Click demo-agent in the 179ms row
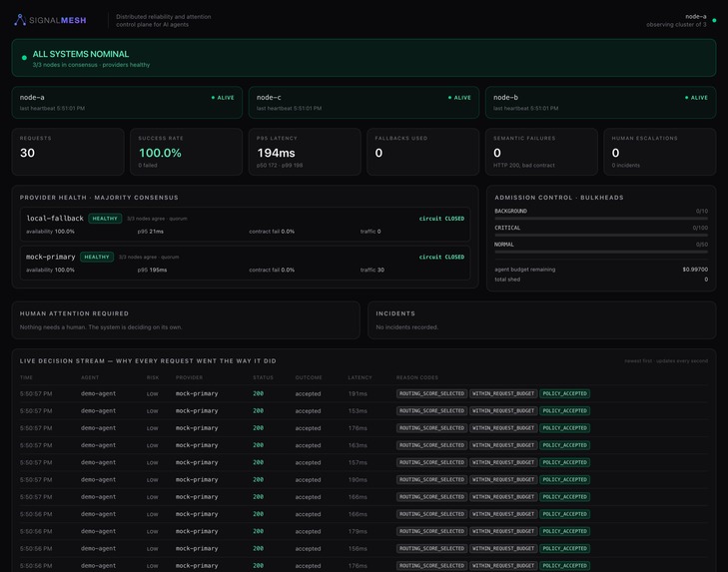 (x=98, y=531)
